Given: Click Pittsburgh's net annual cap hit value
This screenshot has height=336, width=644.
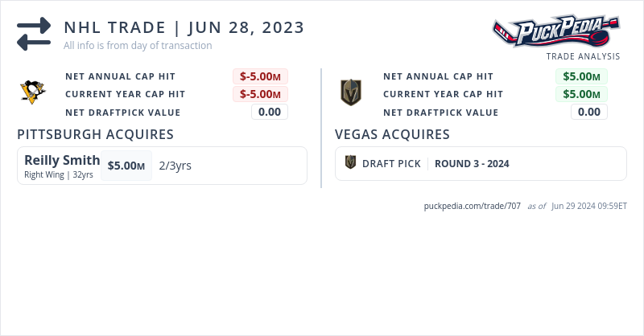Looking at the screenshot, I should pyautogui.click(x=260, y=76).
